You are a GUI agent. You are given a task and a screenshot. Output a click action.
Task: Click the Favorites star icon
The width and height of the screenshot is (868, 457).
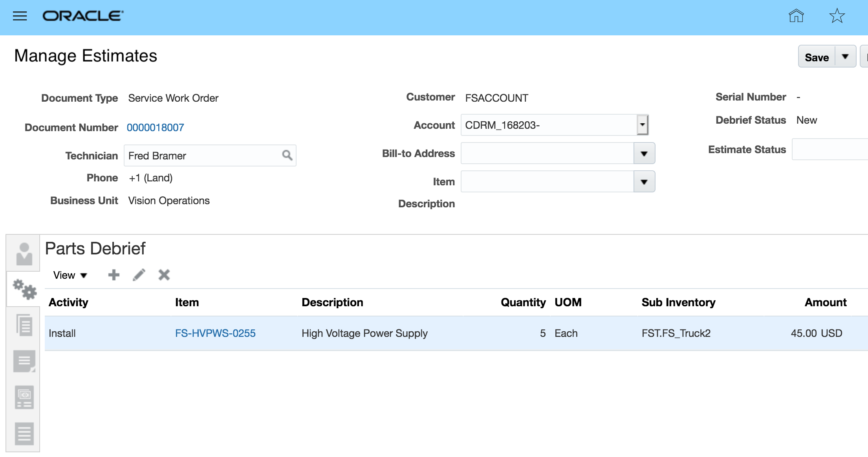tap(837, 16)
